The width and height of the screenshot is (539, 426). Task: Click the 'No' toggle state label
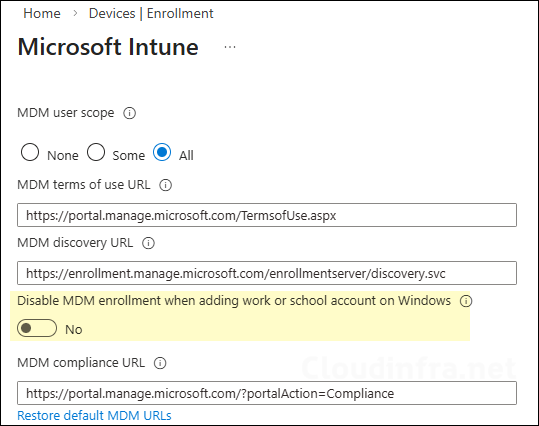(74, 329)
